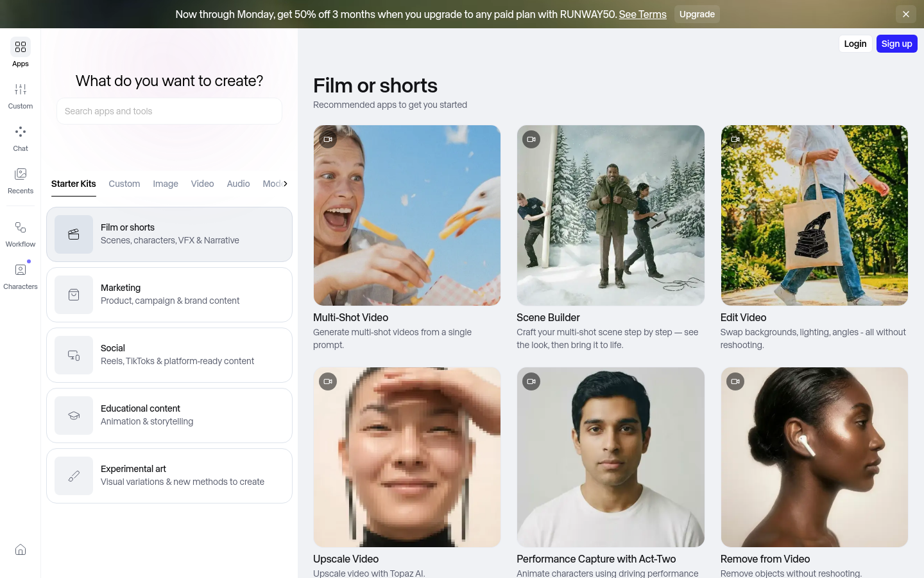Click the Marketing shopping bag icon
924x578 pixels.
[74, 295]
